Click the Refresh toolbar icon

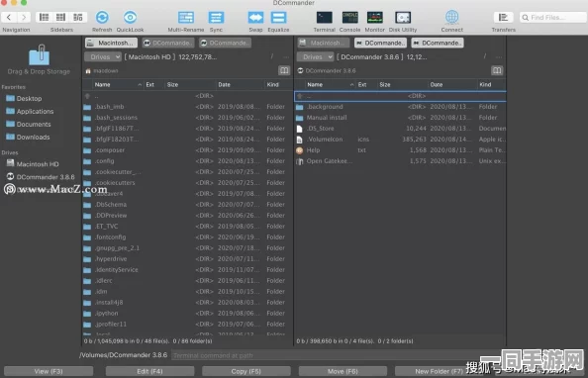coord(102,17)
